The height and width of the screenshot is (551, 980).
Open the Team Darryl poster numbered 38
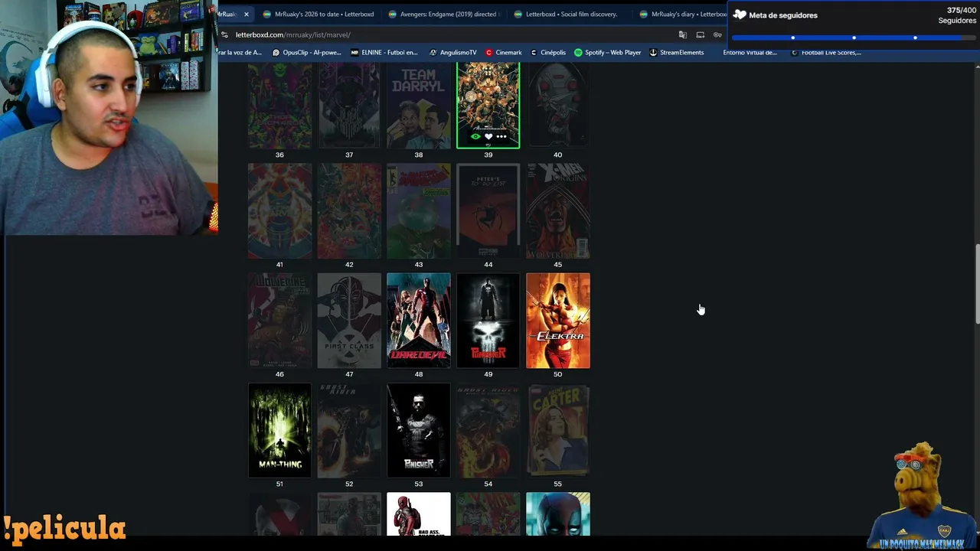pos(419,106)
